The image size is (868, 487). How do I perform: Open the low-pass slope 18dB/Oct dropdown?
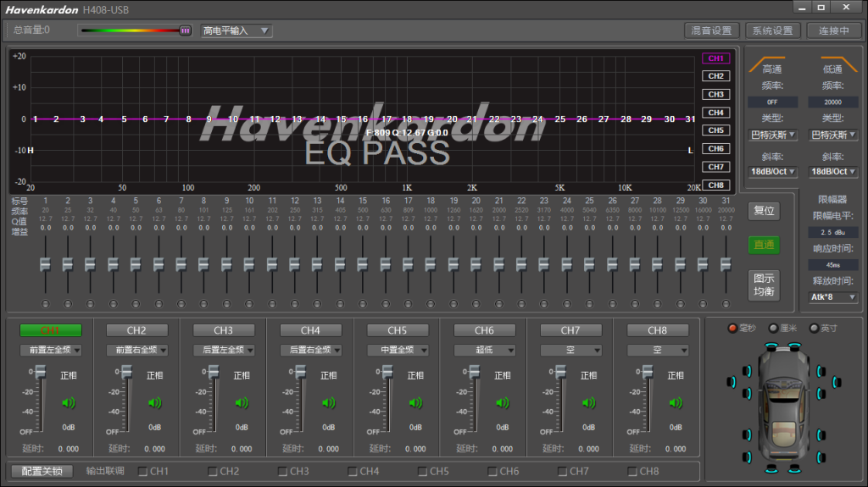(x=833, y=172)
